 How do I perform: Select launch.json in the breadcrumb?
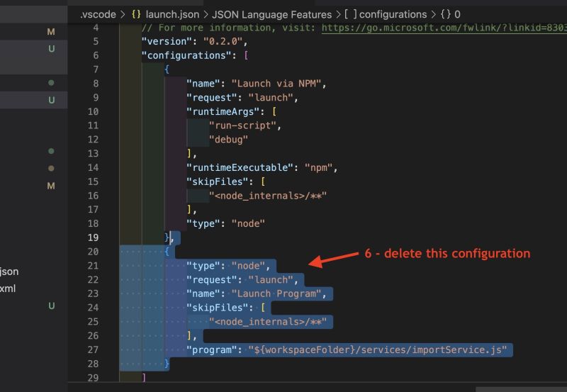172,14
